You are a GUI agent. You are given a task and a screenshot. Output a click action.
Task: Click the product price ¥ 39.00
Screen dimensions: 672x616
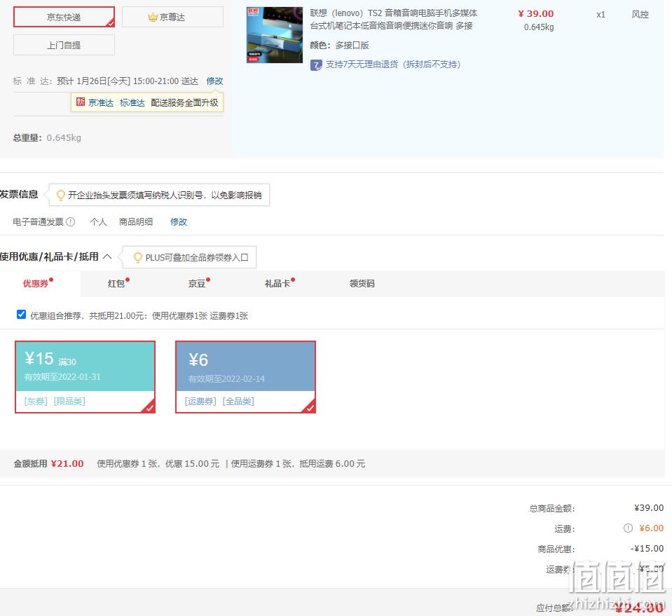tap(536, 14)
